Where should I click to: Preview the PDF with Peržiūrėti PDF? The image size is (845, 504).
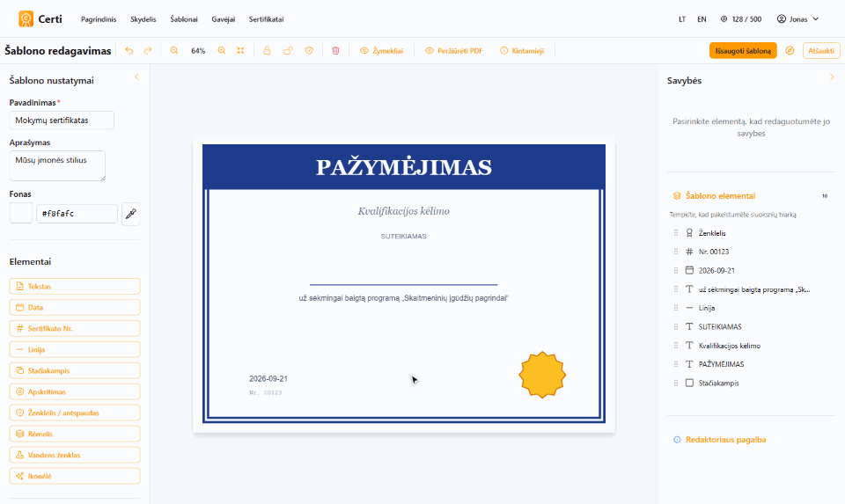[x=454, y=51]
